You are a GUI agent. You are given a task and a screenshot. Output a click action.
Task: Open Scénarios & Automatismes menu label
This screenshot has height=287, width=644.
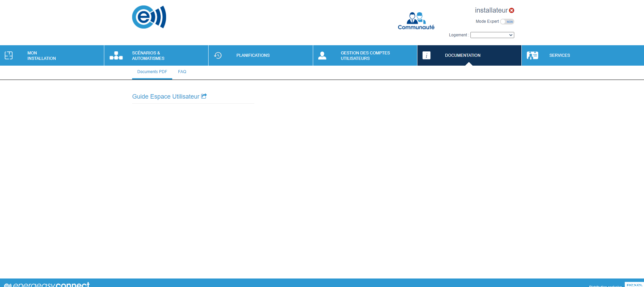tap(148, 55)
